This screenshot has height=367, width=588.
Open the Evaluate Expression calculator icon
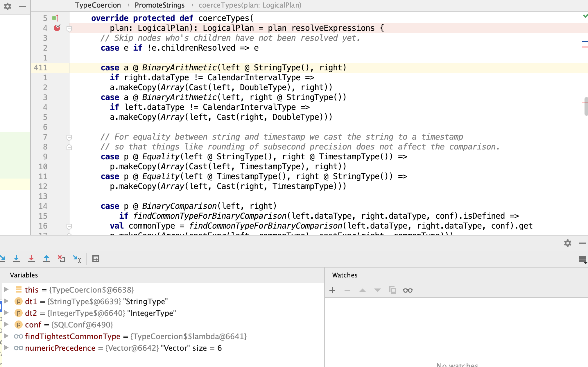(x=96, y=259)
